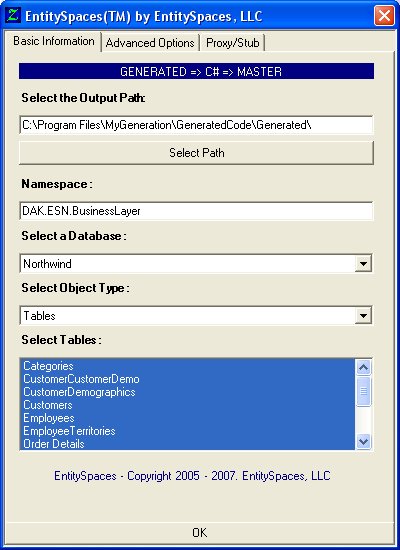This screenshot has height=550, width=400.
Task: Click the EntitySpaces copyright notice text
Action: [x=192, y=476]
